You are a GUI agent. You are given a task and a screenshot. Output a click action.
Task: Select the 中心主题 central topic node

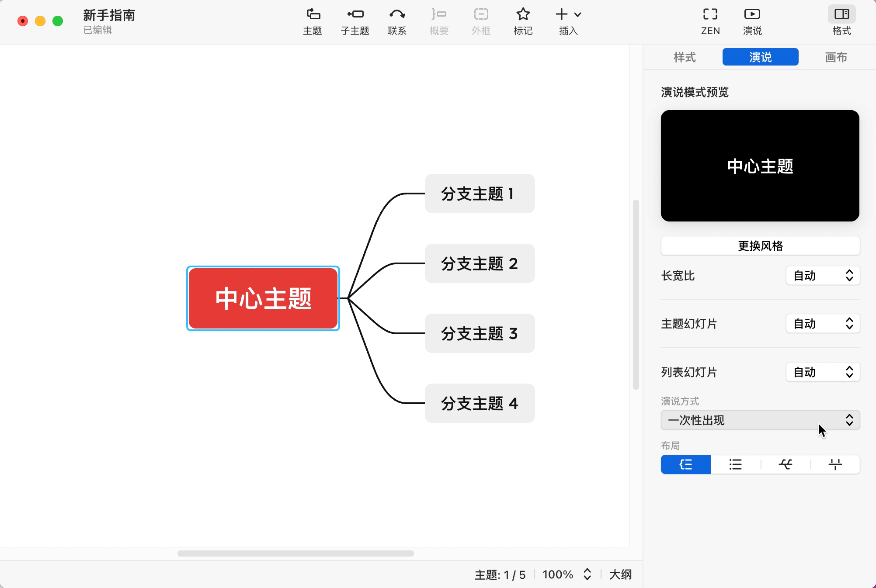point(263,298)
